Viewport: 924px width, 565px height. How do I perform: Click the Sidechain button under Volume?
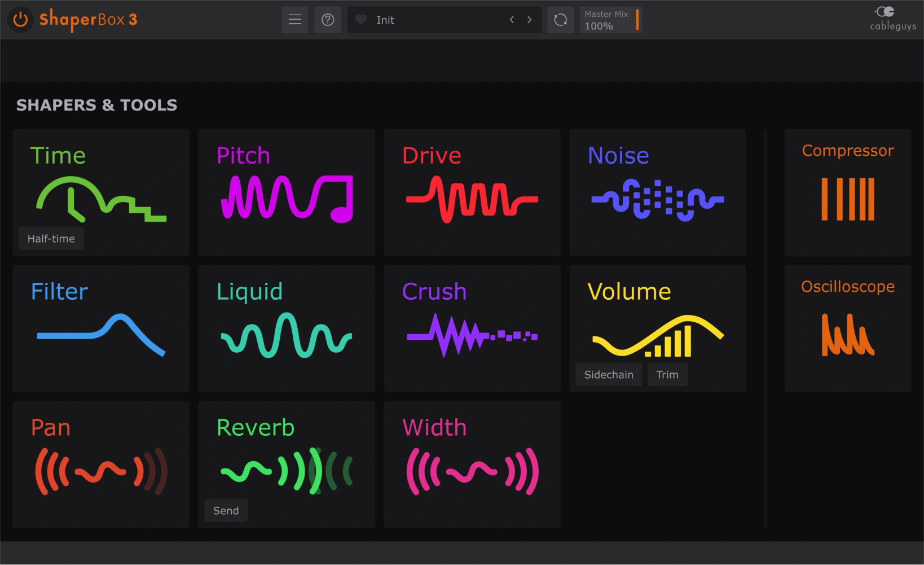click(609, 375)
